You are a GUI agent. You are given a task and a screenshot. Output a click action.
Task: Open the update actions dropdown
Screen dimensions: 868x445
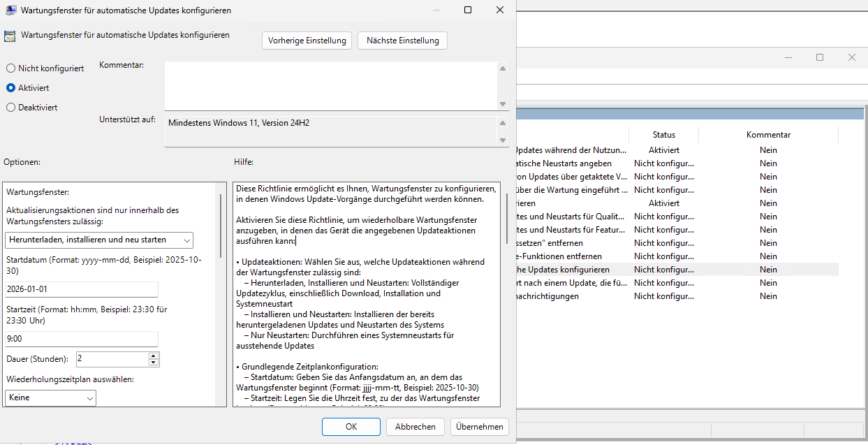(x=99, y=240)
